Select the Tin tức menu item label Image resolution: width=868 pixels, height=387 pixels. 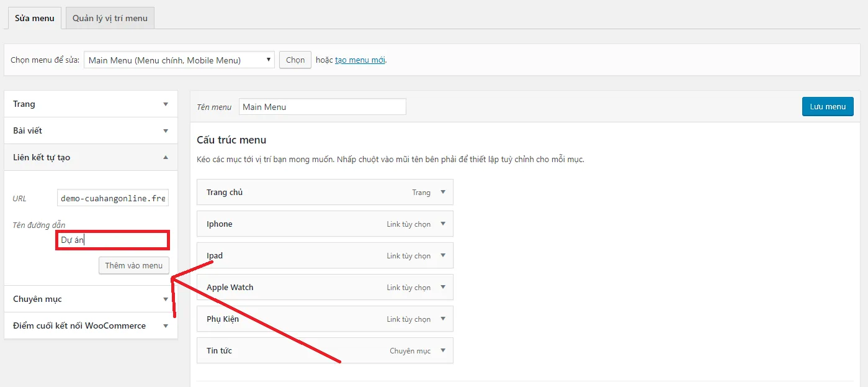(219, 351)
